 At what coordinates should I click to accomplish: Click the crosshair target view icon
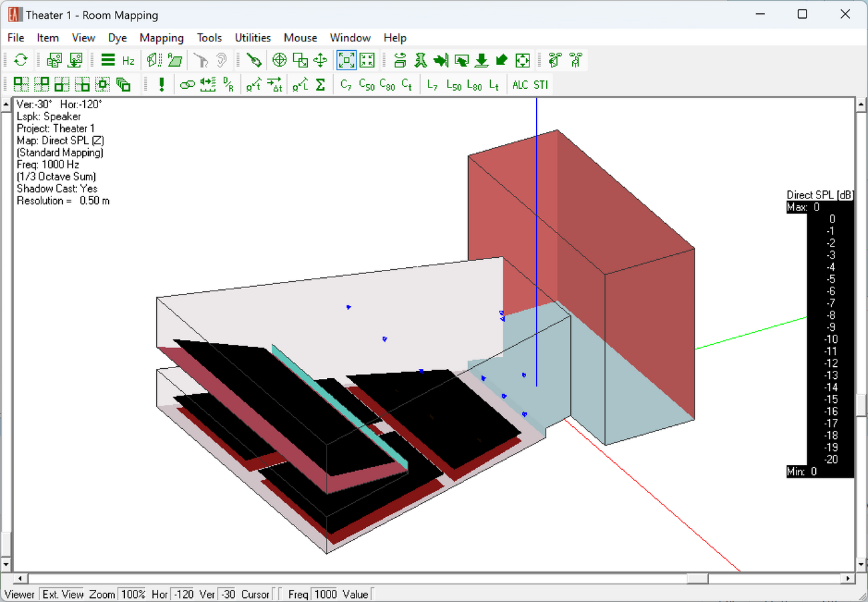(x=280, y=61)
